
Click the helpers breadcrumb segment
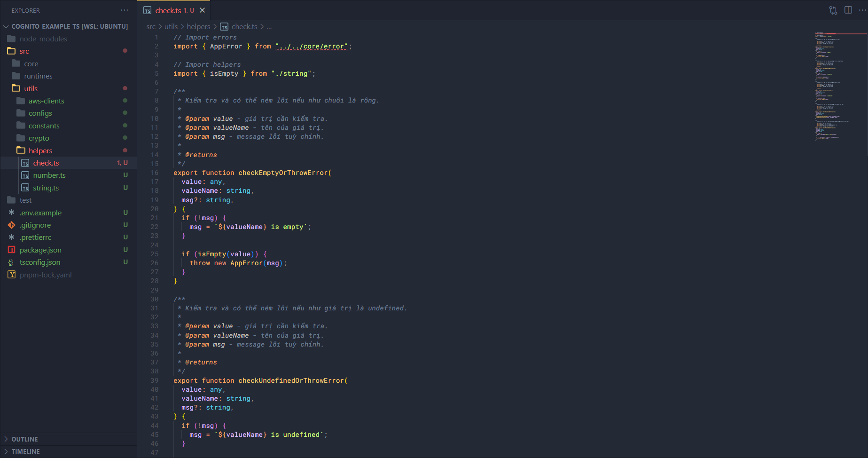point(198,27)
